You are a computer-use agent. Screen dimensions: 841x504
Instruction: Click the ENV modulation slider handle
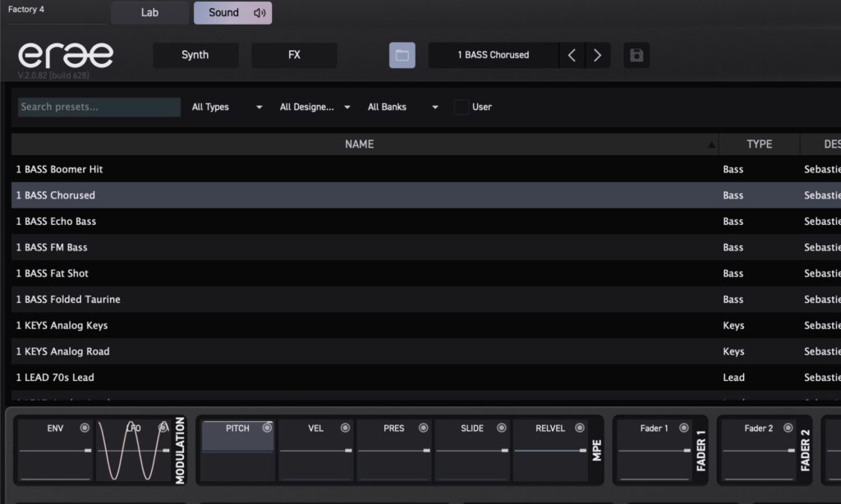(x=88, y=451)
